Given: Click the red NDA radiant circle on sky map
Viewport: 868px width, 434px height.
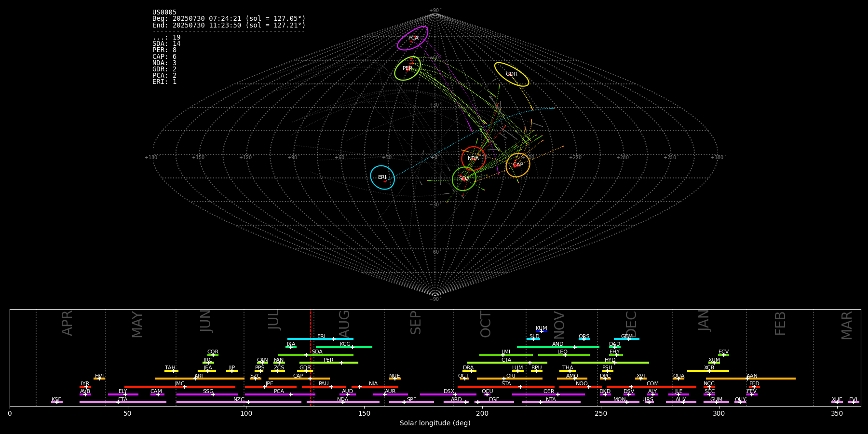Looking at the screenshot, I should click(474, 159).
